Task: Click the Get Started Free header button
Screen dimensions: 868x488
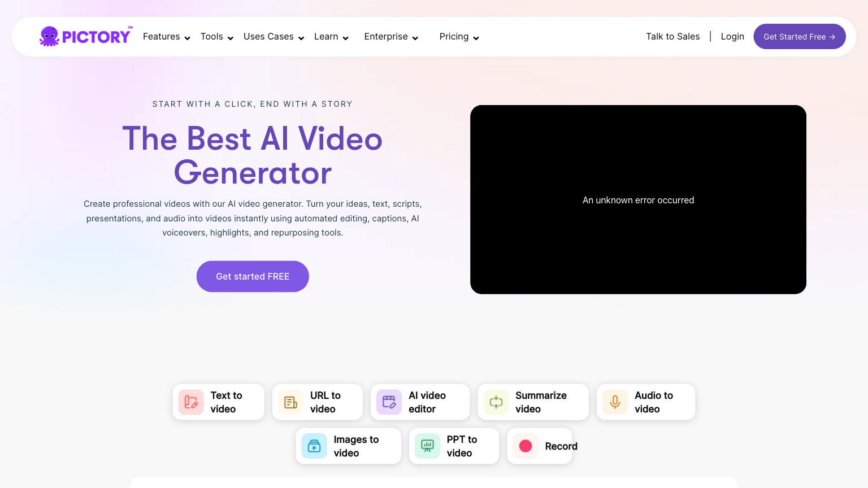Action: [x=799, y=37]
